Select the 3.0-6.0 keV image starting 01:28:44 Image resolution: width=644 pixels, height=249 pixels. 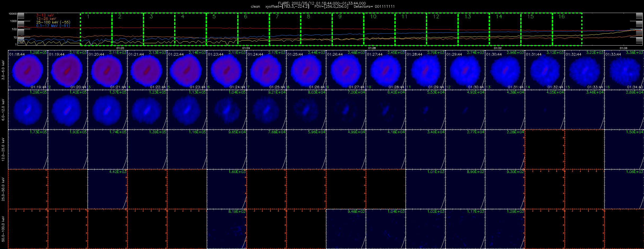[425, 70]
